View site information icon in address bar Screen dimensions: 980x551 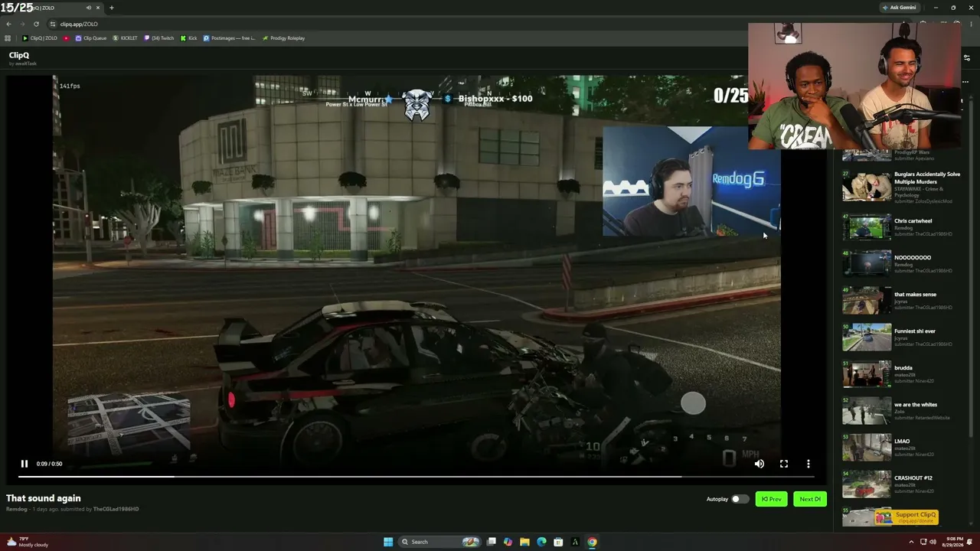pos(53,24)
